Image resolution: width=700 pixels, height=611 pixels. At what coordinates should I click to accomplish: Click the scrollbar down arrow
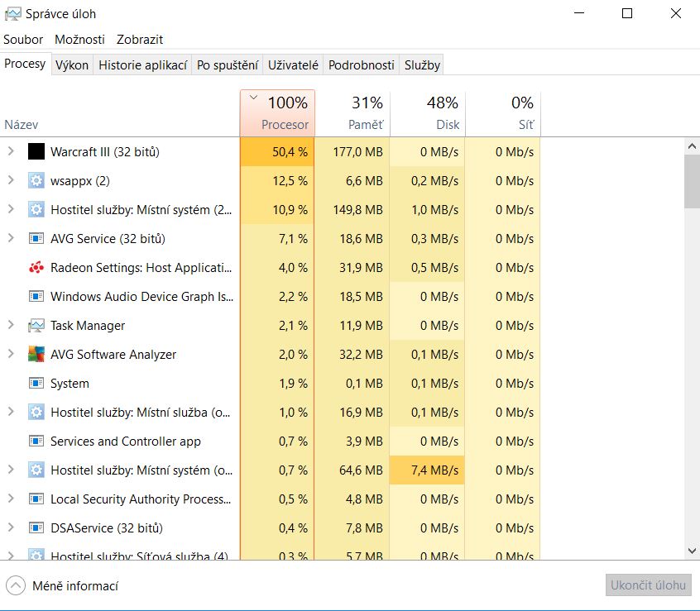692,551
